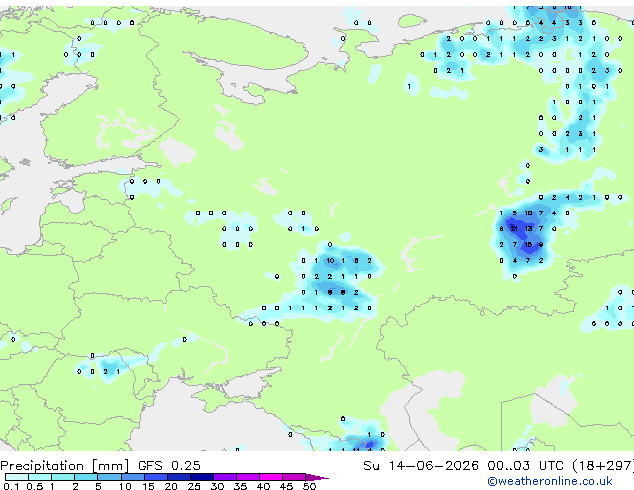Click legend tick label "45"

tap(286, 486)
